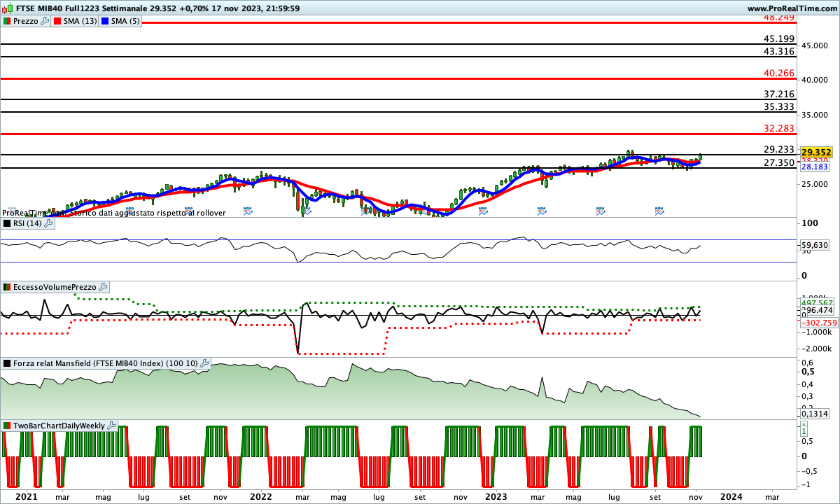This screenshot has height=504, width=840.
Task: Click the level label 37.216
Action: [779, 94]
